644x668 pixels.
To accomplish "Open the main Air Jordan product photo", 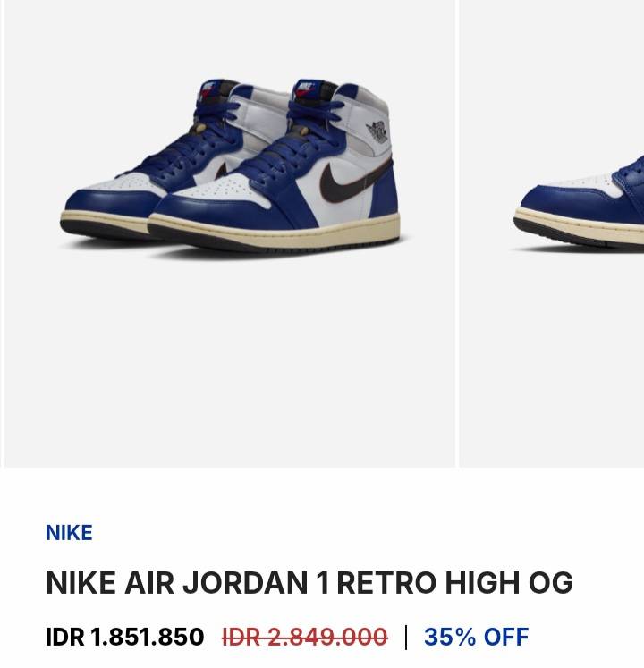I will tap(230, 233).
